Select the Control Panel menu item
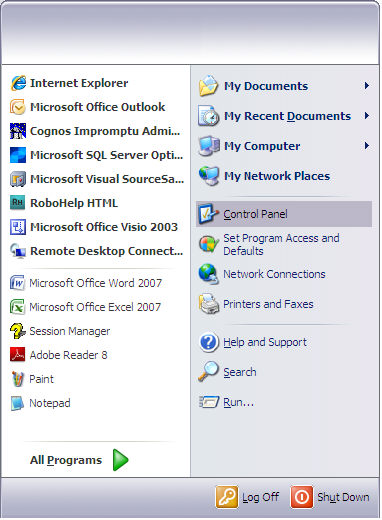 [284, 214]
